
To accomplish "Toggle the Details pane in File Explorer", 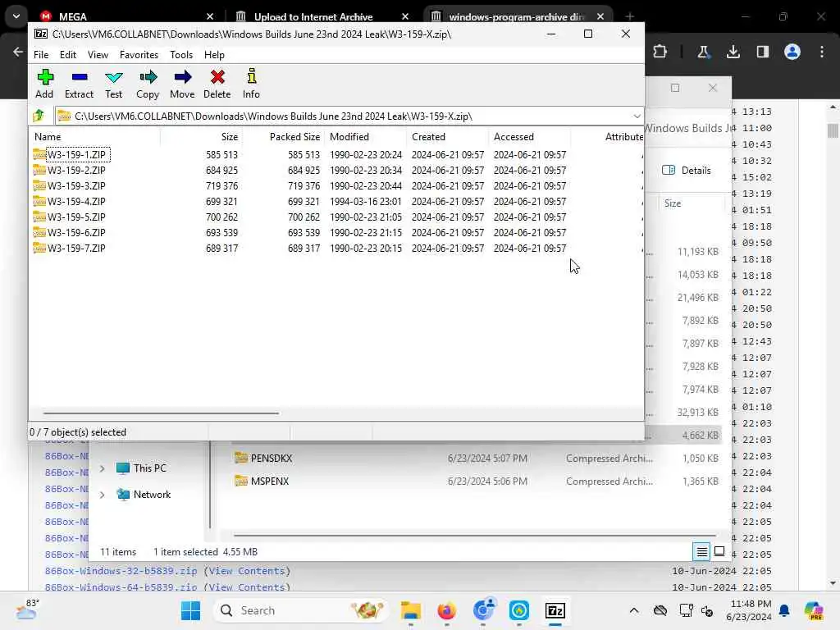I will pyautogui.click(x=687, y=171).
